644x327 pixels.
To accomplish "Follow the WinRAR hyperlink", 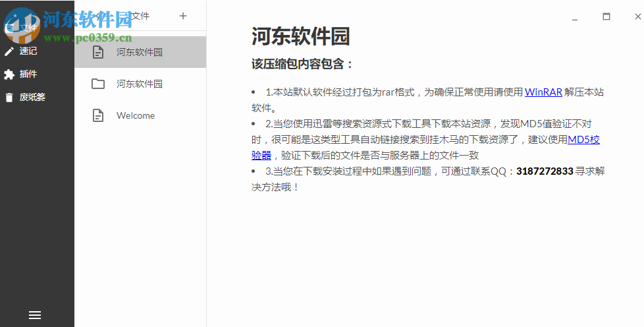I will pos(543,92).
